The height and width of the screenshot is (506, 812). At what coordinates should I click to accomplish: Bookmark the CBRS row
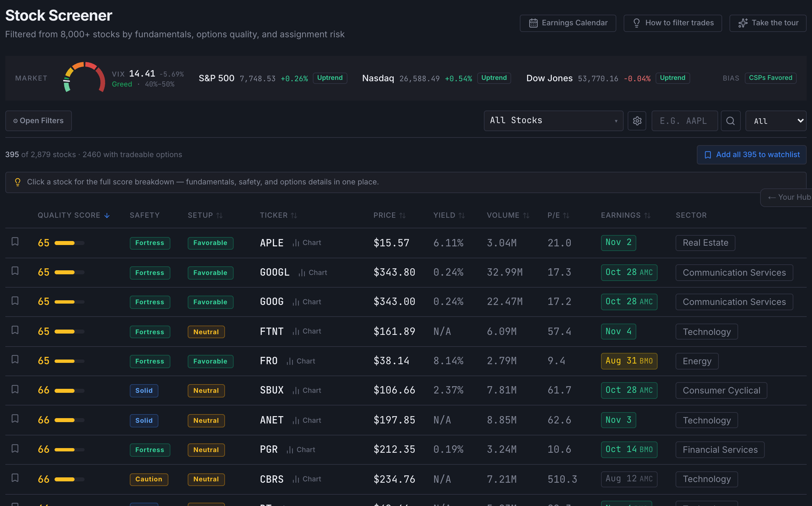15,478
